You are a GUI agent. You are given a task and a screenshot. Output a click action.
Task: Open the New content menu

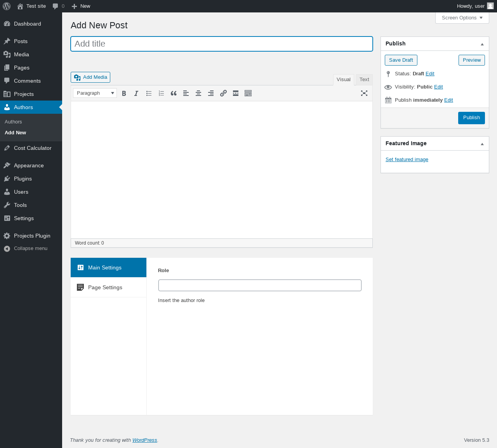coord(81,6)
